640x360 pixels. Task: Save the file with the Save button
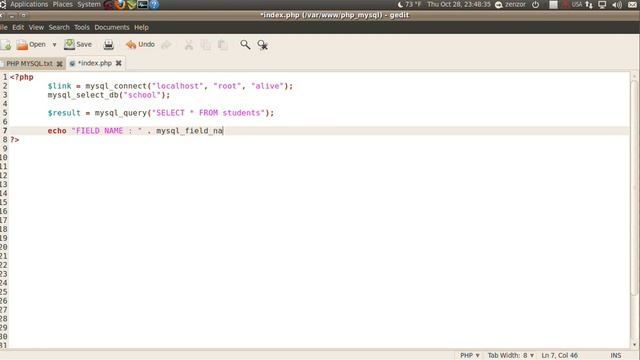tap(78, 44)
